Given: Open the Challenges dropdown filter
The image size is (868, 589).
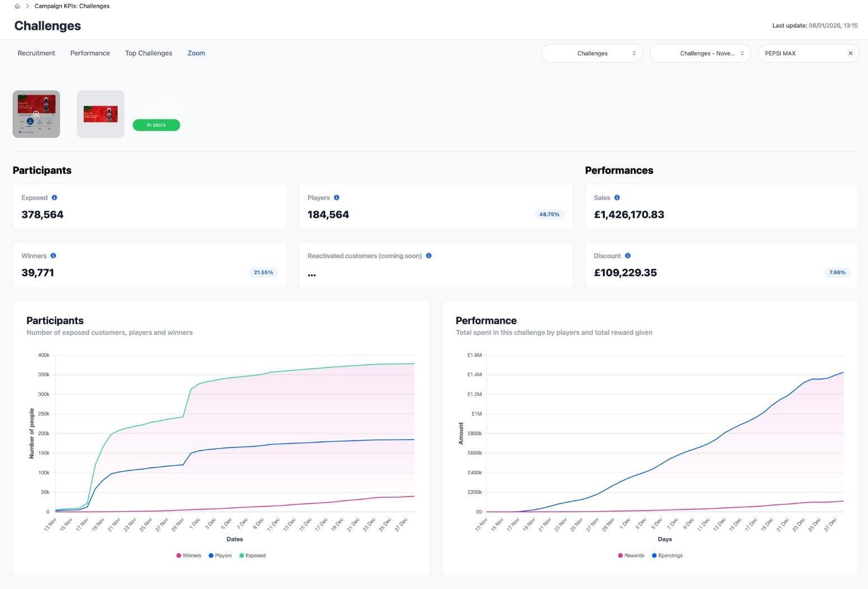Looking at the screenshot, I should pyautogui.click(x=592, y=53).
